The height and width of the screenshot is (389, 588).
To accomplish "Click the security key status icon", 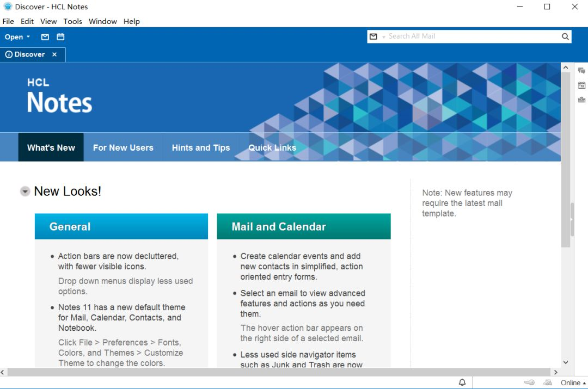I will pos(529,382).
